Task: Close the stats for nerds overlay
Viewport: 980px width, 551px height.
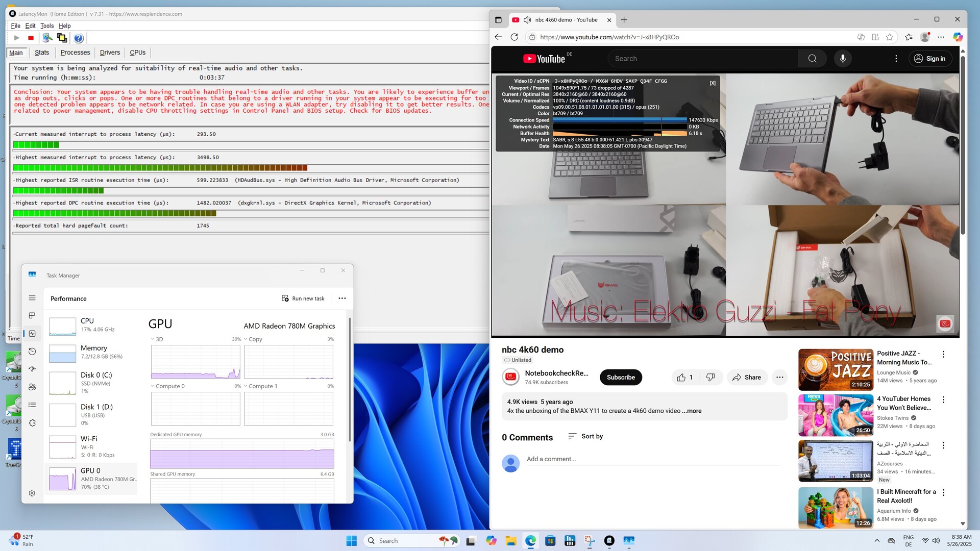Action: [x=713, y=83]
